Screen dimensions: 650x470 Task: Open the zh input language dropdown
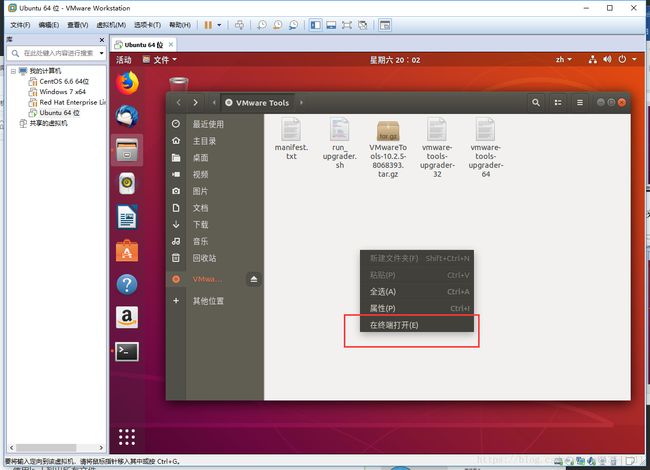pyautogui.click(x=564, y=60)
